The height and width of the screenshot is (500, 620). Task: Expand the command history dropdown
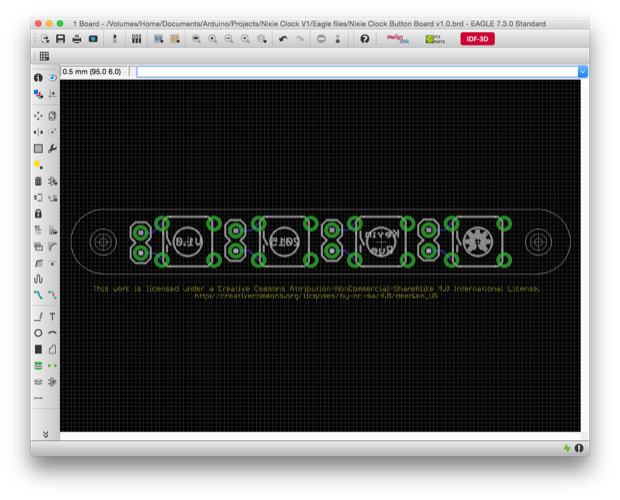coord(583,72)
